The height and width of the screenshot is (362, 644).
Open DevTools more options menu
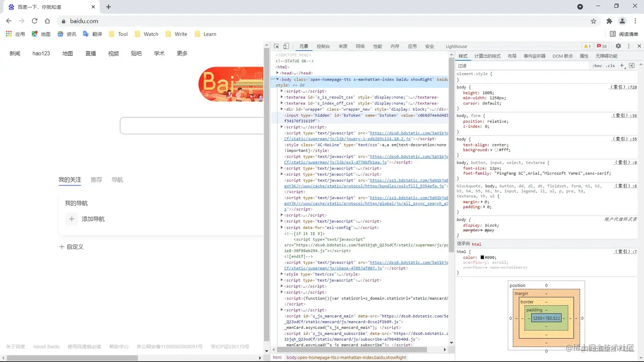click(x=629, y=46)
